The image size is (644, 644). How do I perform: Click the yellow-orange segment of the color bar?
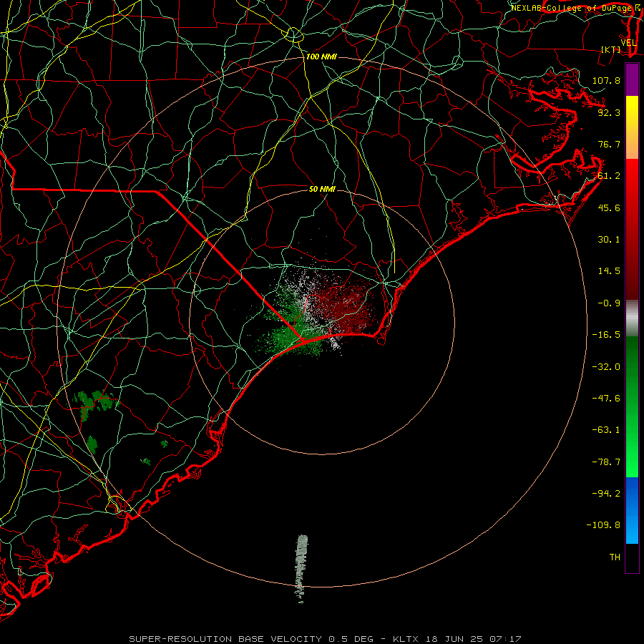(632, 127)
